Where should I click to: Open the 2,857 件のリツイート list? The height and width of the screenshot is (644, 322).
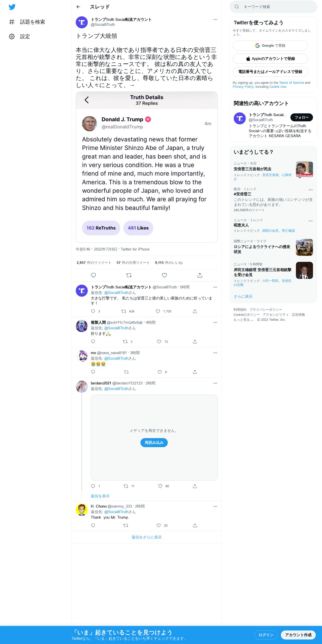click(x=94, y=263)
